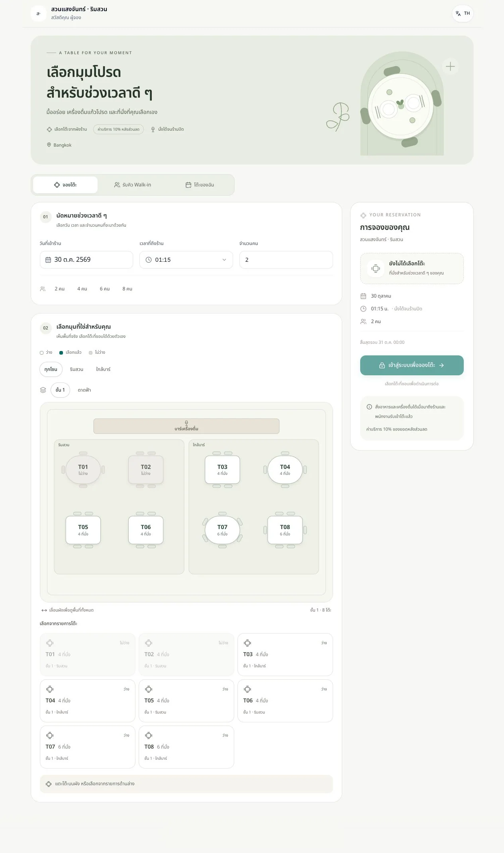Select the ริมสวน zone filter
This screenshot has width=504, height=853.
76,369
